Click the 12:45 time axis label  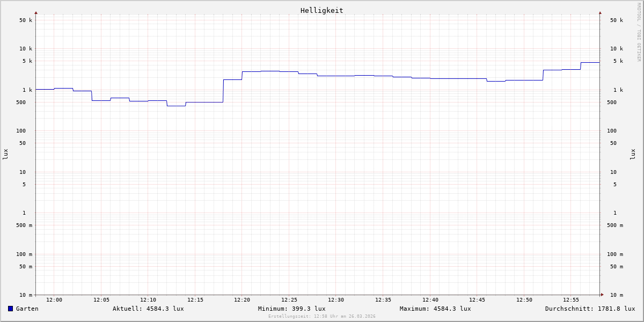click(x=477, y=300)
